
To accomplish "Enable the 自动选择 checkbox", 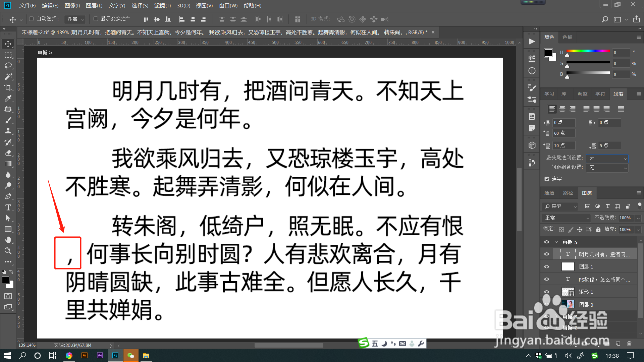I will pyautogui.click(x=32, y=19).
